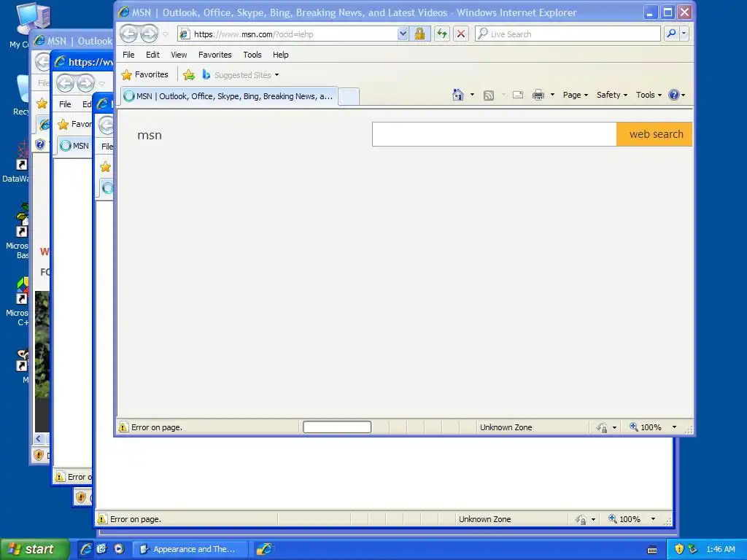The width and height of the screenshot is (747, 560).
Task: Open the Tools command bar dropdown
Action: pos(649,95)
